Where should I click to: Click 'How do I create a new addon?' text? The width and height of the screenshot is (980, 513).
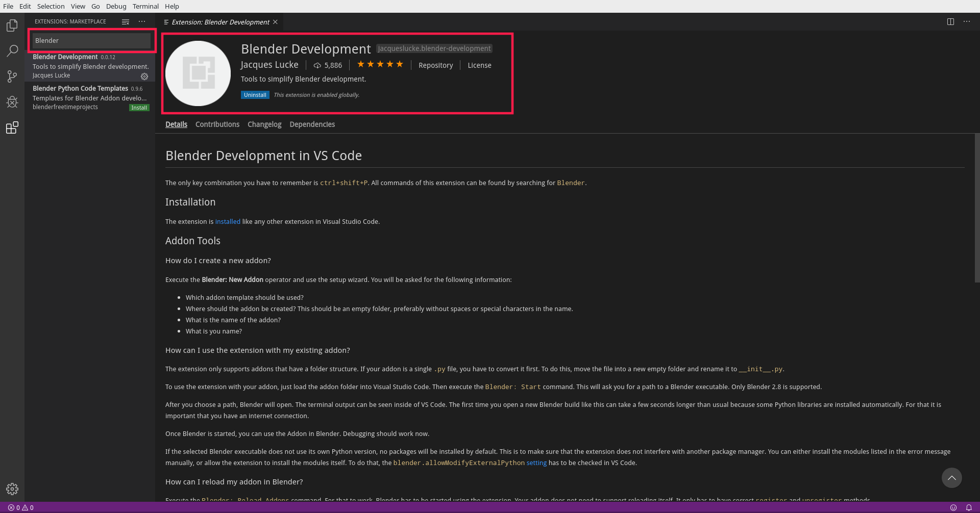[x=218, y=261]
